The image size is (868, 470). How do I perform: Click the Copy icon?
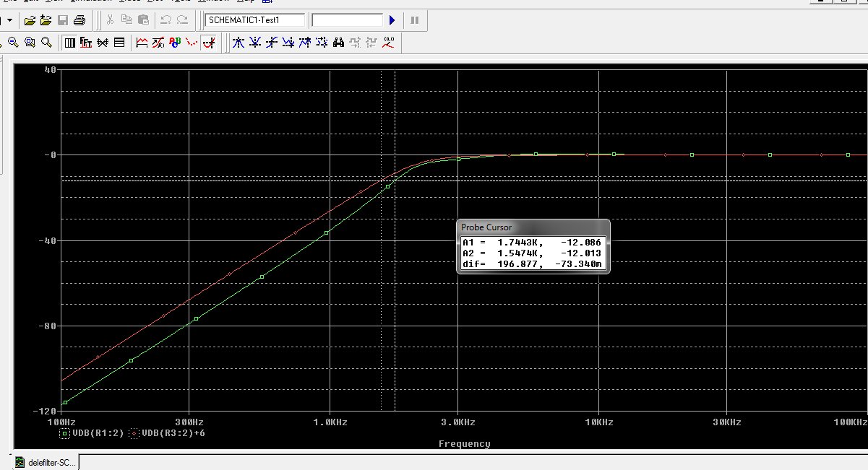(x=126, y=20)
